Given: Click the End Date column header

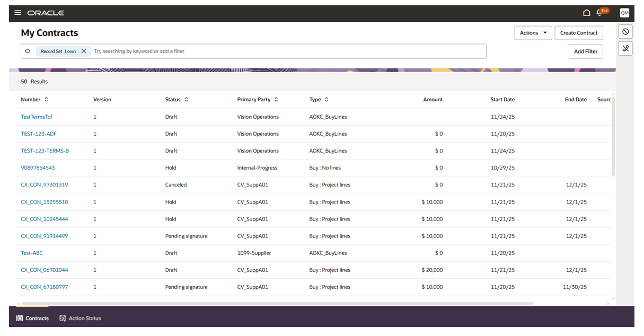Looking at the screenshot, I should point(576,100).
